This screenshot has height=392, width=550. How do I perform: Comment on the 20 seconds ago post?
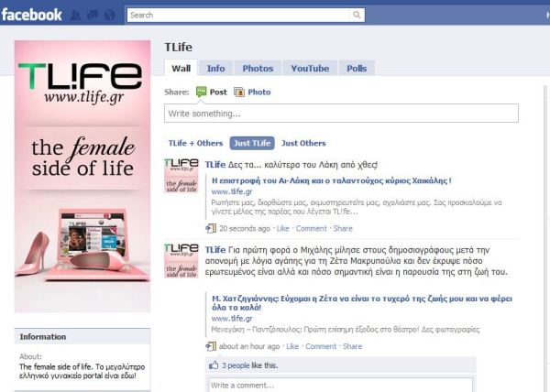tap(311, 228)
